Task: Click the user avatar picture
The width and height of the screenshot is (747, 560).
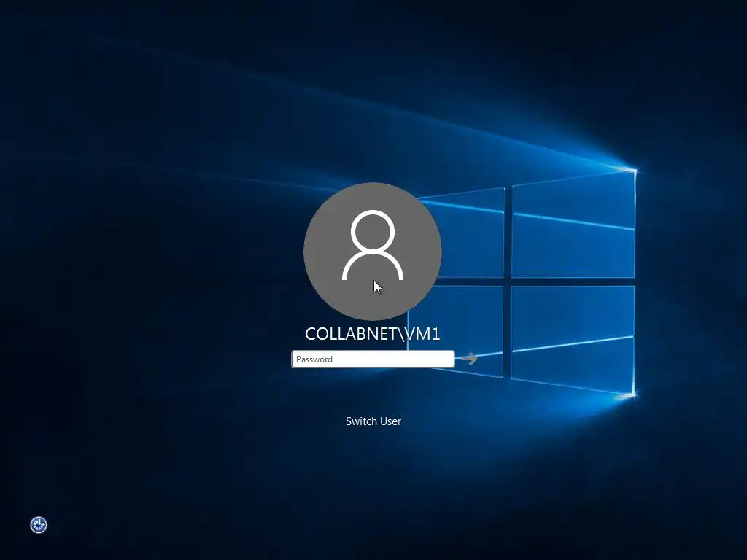Action: (x=373, y=251)
